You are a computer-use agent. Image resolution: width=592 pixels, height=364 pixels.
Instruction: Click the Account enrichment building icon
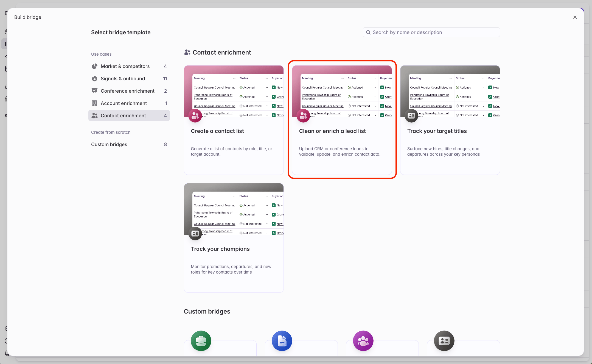[94, 103]
